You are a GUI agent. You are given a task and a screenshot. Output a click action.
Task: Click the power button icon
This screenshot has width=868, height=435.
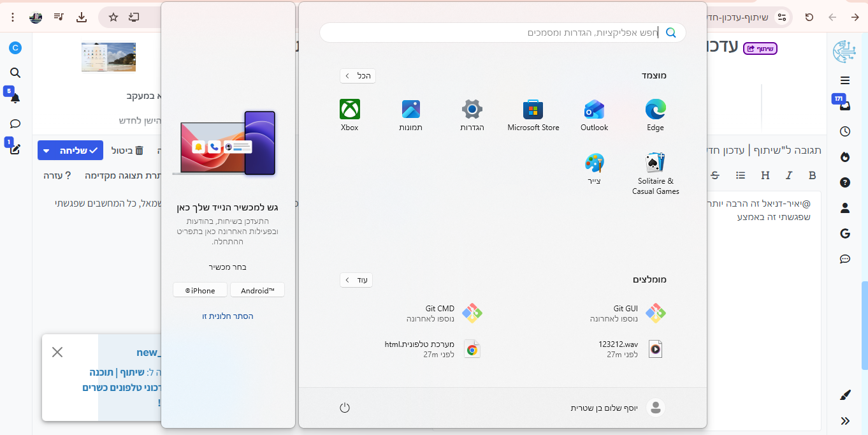coord(345,408)
